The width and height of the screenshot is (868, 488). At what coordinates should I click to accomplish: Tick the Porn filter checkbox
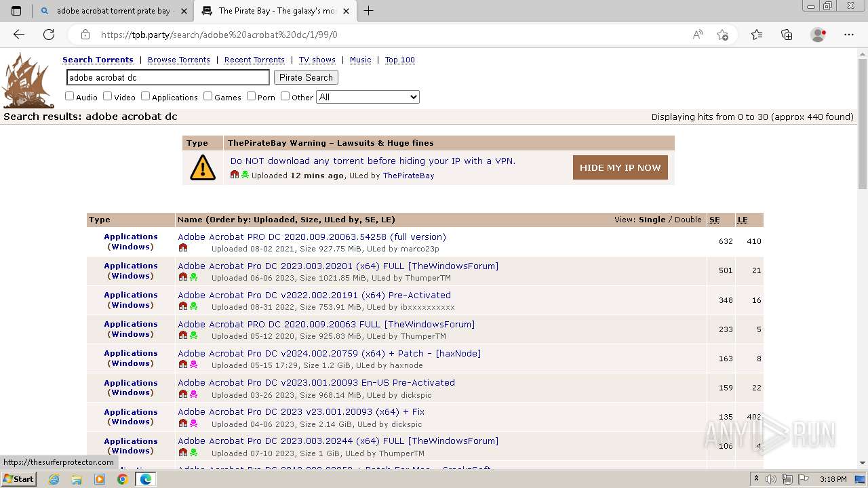(251, 96)
